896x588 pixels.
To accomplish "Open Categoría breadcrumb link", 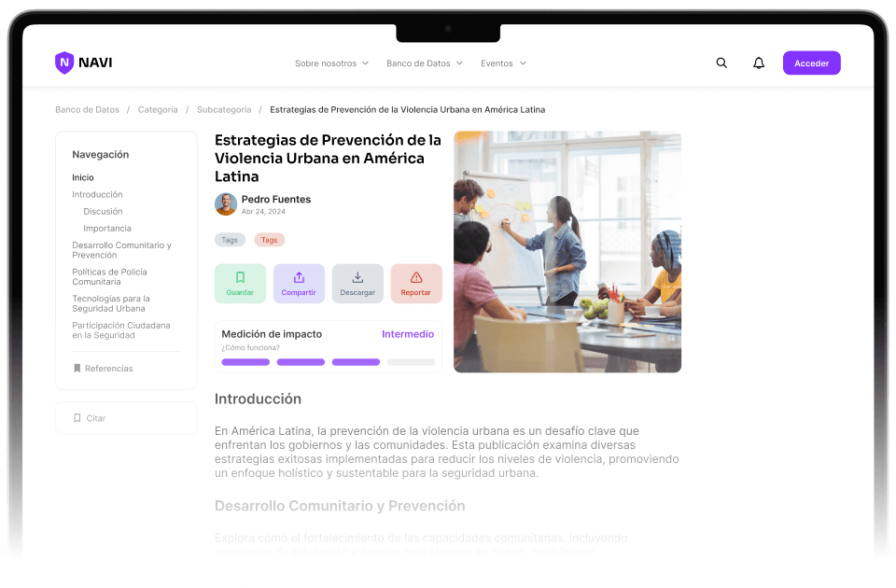I will pos(158,110).
